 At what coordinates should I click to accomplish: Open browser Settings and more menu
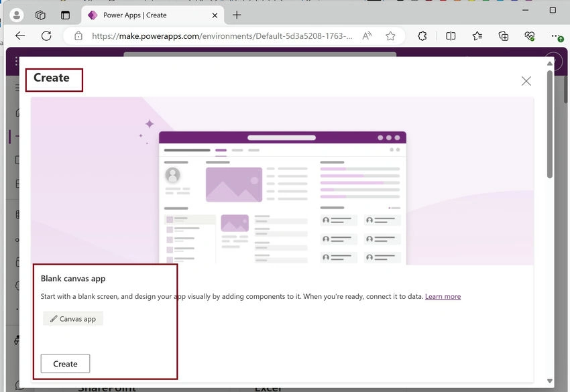click(x=556, y=36)
